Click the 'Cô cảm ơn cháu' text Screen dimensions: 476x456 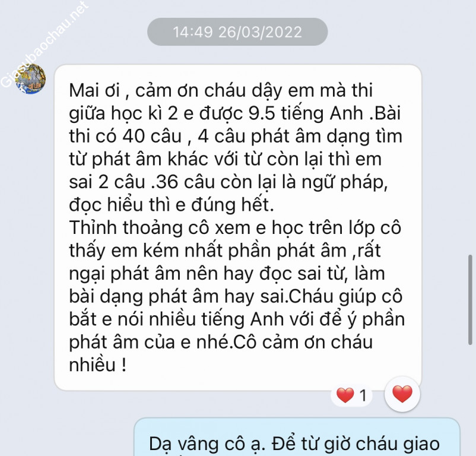click(303, 342)
